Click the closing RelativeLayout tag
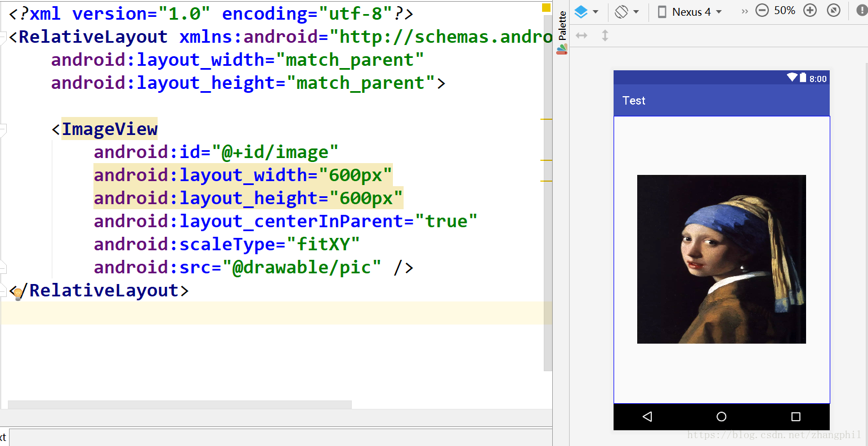 [x=100, y=290]
